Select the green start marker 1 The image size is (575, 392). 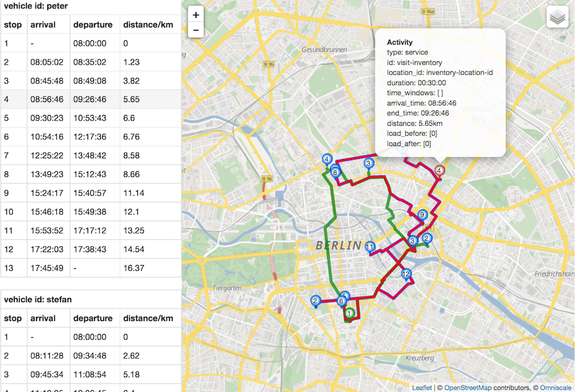pyautogui.click(x=349, y=313)
